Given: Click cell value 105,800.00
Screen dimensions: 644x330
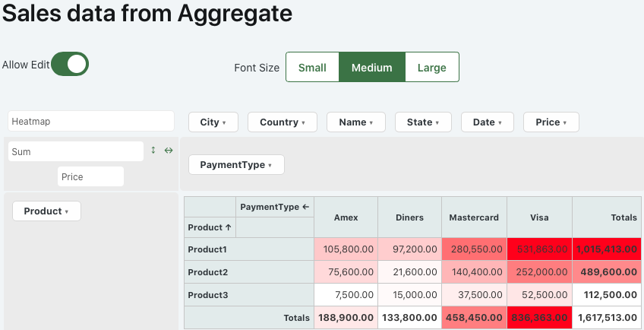Looking at the screenshot, I should click(x=346, y=249).
